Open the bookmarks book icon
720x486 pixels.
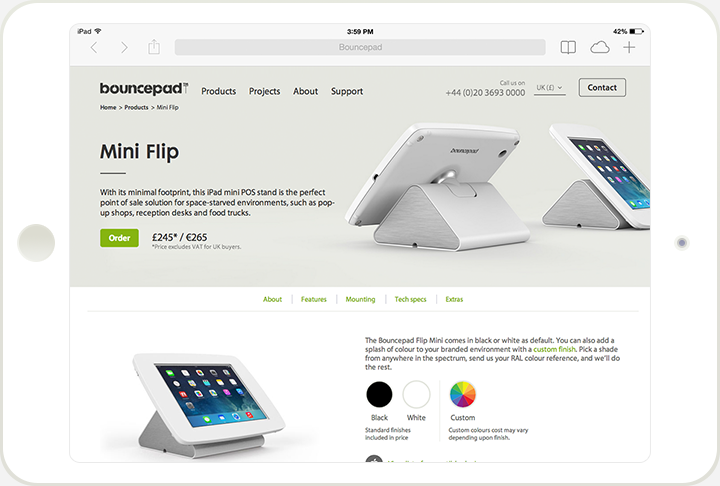[x=568, y=47]
